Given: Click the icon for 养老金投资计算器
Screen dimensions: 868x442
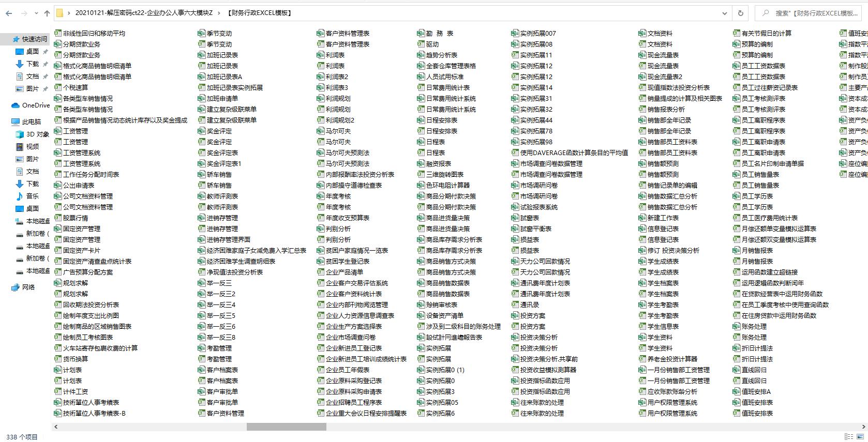Looking at the screenshot, I should [642, 359].
